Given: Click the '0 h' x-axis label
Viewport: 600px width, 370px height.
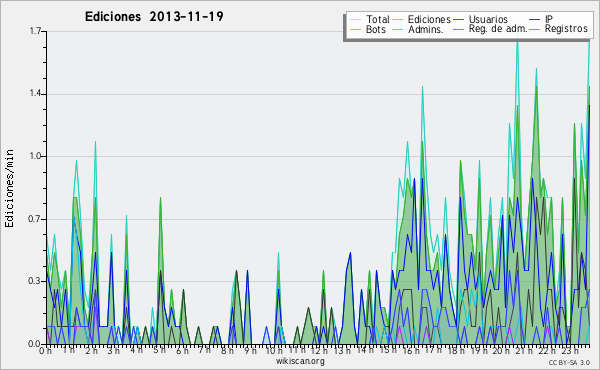Looking at the screenshot, I should (46, 350).
